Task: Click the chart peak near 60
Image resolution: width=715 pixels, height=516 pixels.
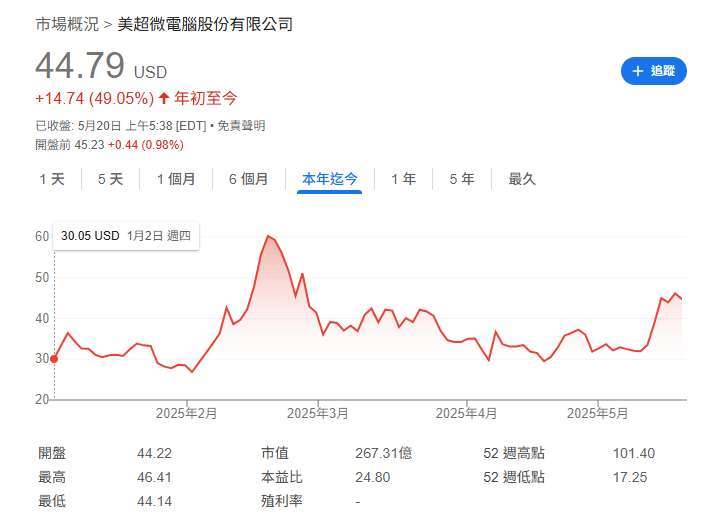Action: pyautogui.click(x=268, y=236)
